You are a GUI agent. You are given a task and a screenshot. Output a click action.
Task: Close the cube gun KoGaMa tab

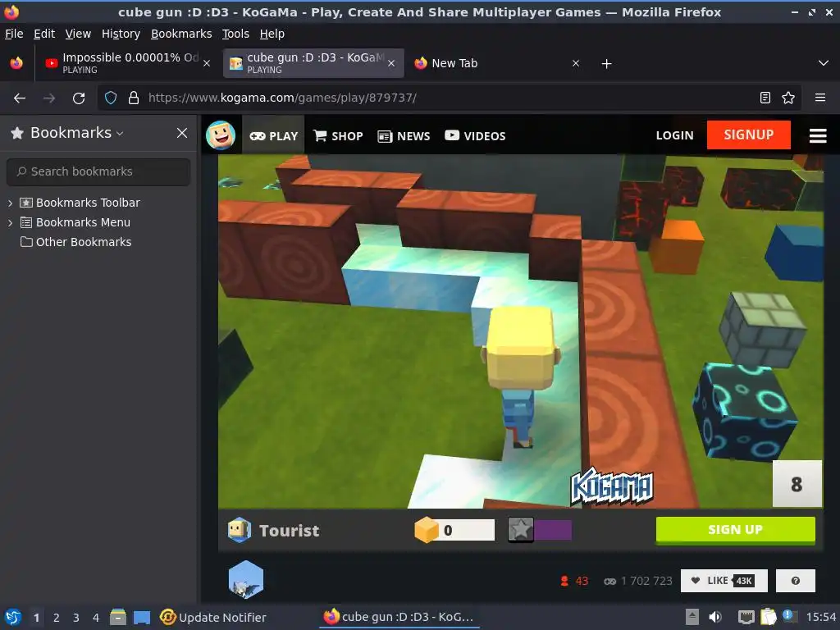point(391,63)
